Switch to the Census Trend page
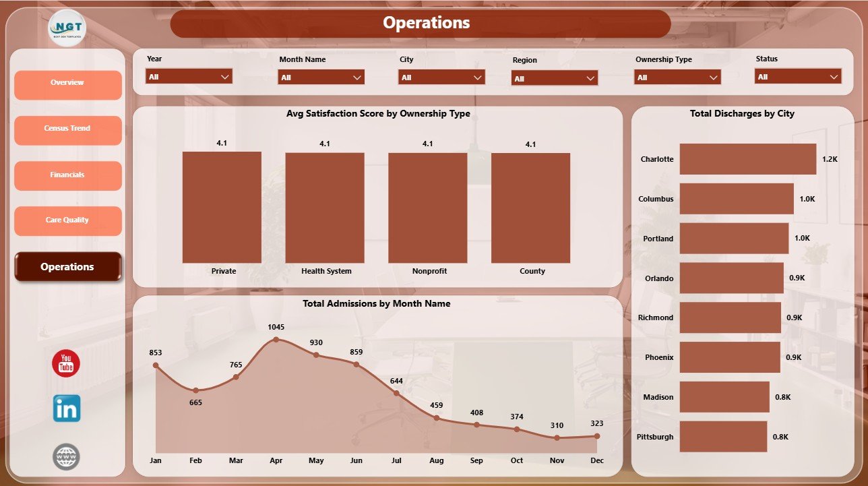The image size is (868, 486). [67, 130]
